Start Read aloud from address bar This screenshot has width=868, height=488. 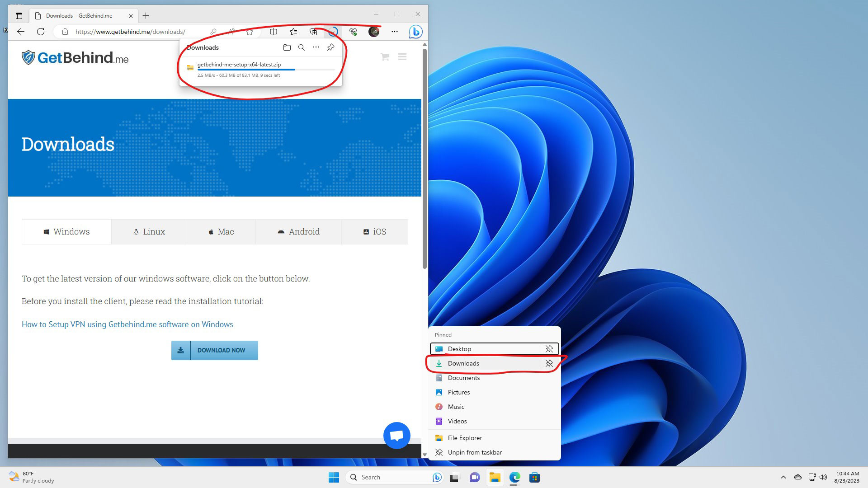(231, 32)
